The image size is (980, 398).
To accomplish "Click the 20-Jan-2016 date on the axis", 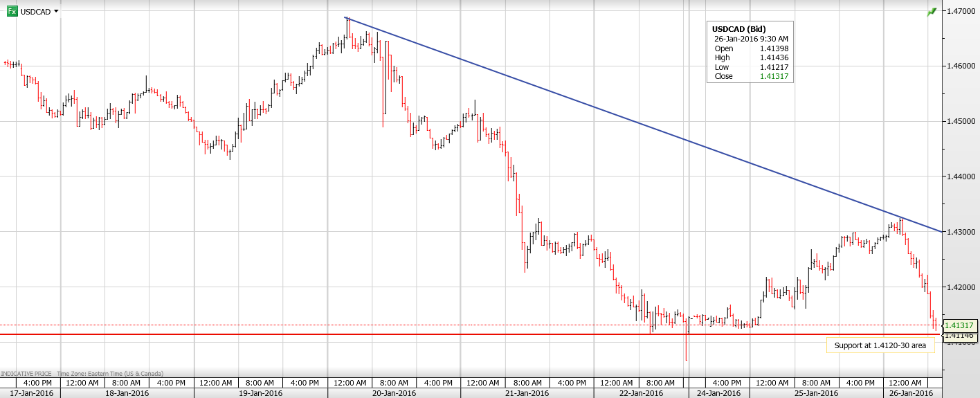I will coord(395,392).
